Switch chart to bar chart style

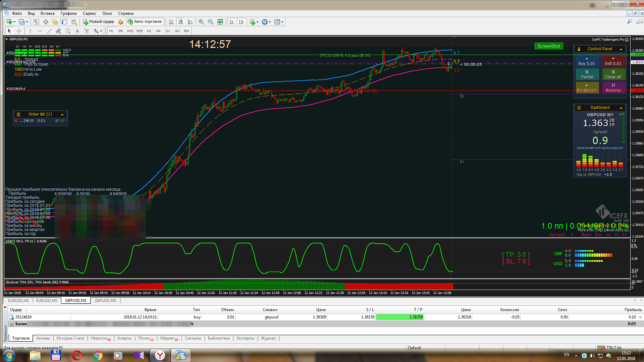coord(171,22)
